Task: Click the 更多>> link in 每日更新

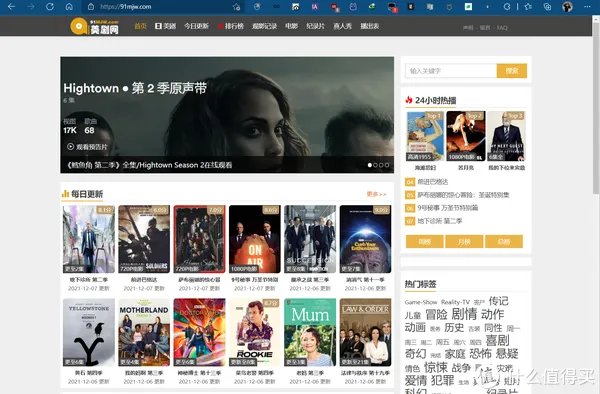Action: coord(377,194)
